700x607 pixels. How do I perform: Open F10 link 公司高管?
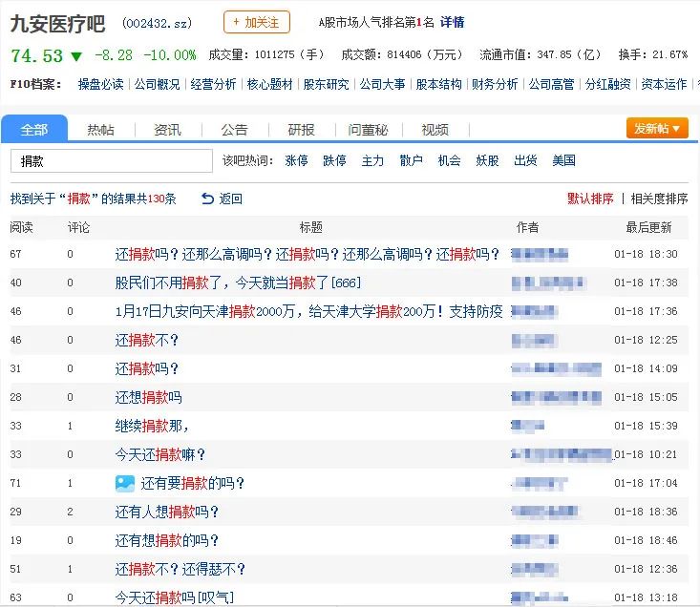551,84
